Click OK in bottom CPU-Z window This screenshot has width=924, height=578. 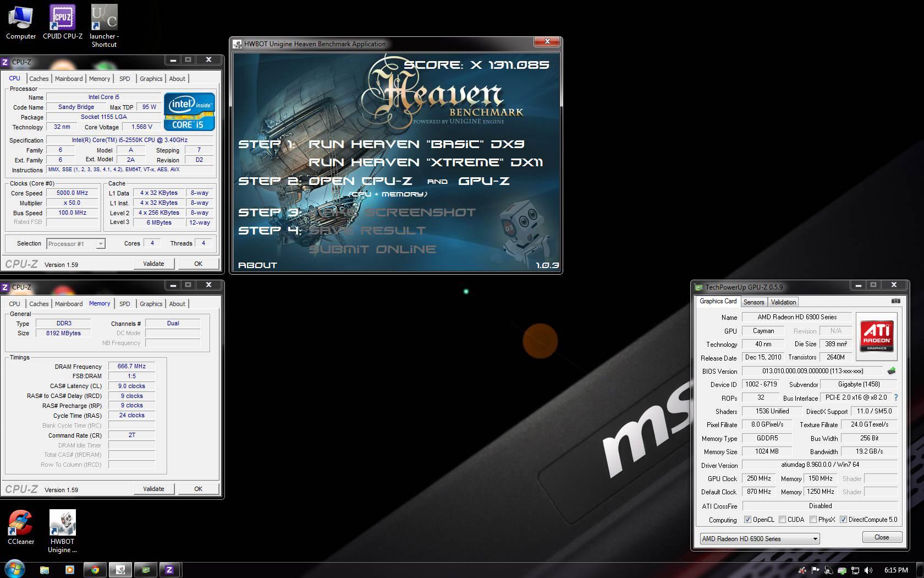[x=198, y=489]
